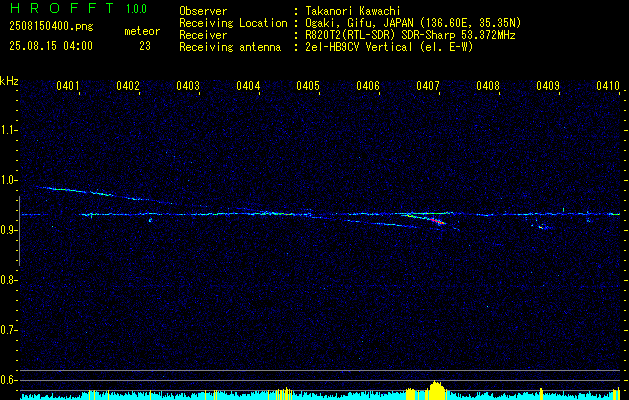Click time marker 0401
Image resolution: width=629 pixels, height=400 pixels.
67,85
